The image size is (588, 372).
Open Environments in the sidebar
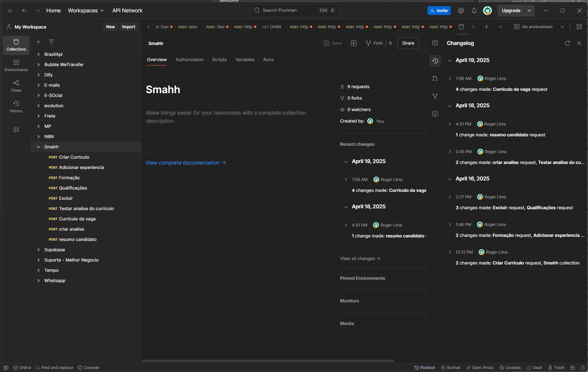tap(16, 66)
